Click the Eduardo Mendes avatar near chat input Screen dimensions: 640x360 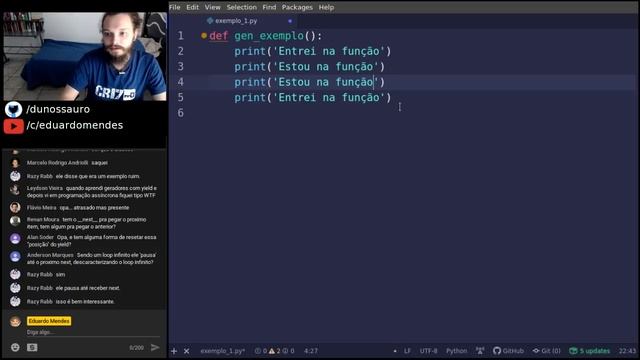pyautogui.click(x=15, y=322)
